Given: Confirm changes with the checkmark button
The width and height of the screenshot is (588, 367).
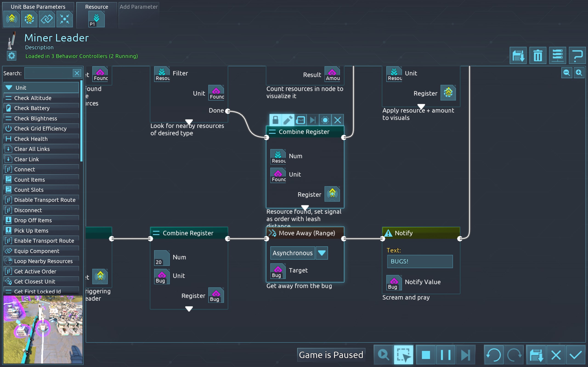Looking at the screenshot, I should click(x=576, y=355).
